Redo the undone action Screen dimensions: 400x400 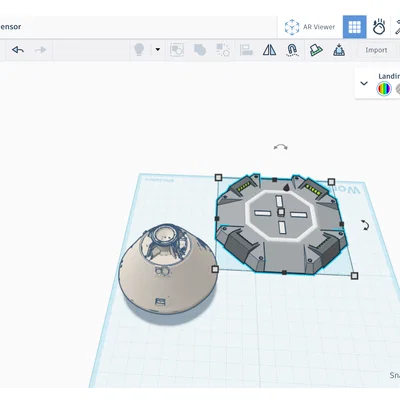(40, 50)
